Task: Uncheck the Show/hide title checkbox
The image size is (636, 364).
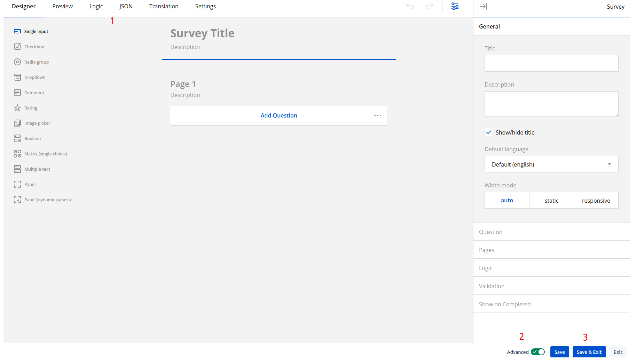Action: point(489,132)
